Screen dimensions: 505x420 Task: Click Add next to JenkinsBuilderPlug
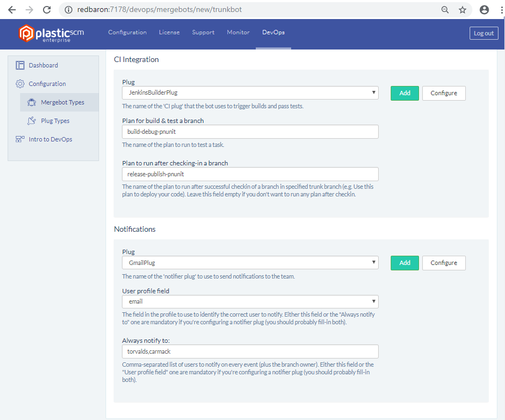click(405, 93)
